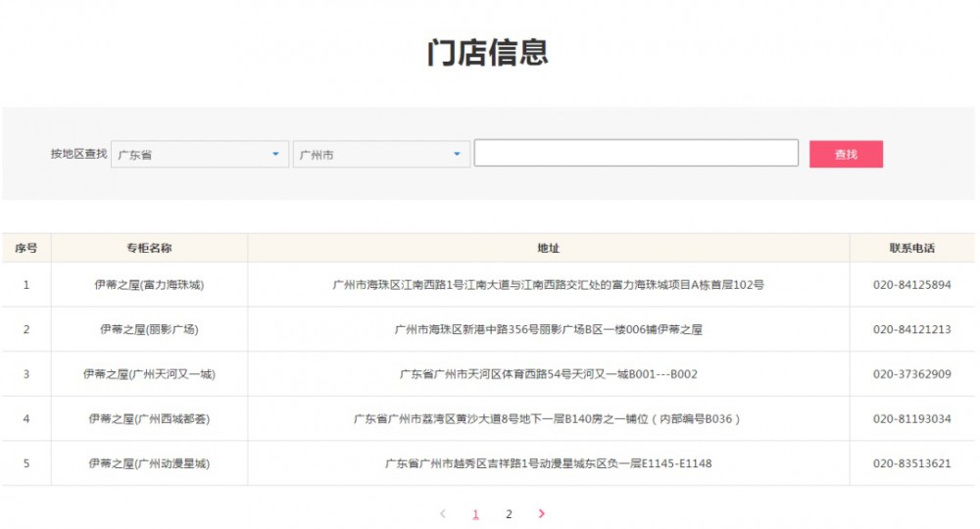Select page 1 in pagination
The height and width of the screenshot is (529, 980).
475,514
